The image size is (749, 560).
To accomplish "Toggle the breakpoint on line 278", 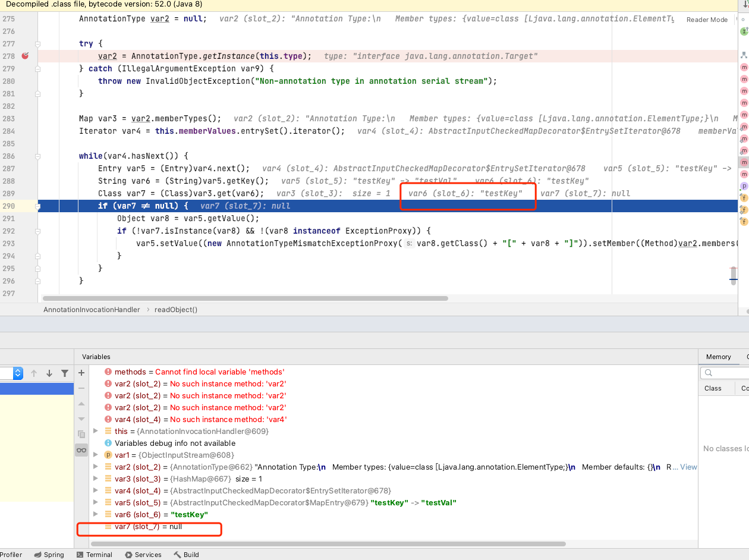I will pos(25,56).
